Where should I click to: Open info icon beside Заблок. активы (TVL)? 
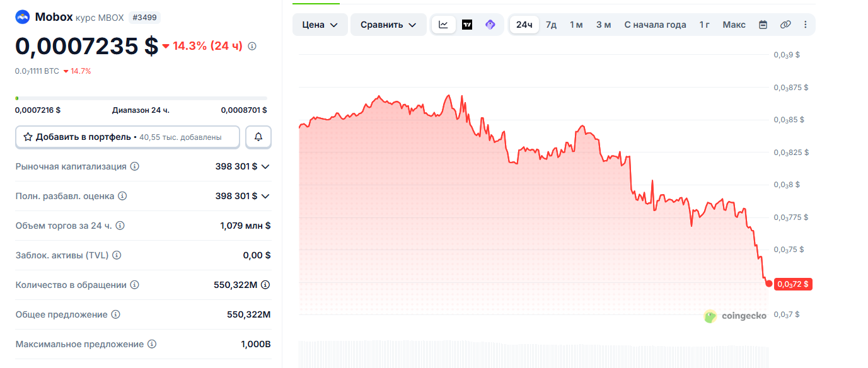click(x=117, y=255)
